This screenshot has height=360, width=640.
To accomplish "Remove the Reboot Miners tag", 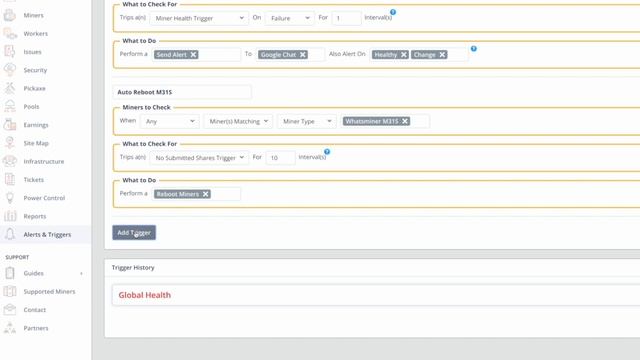I will 206,194.
